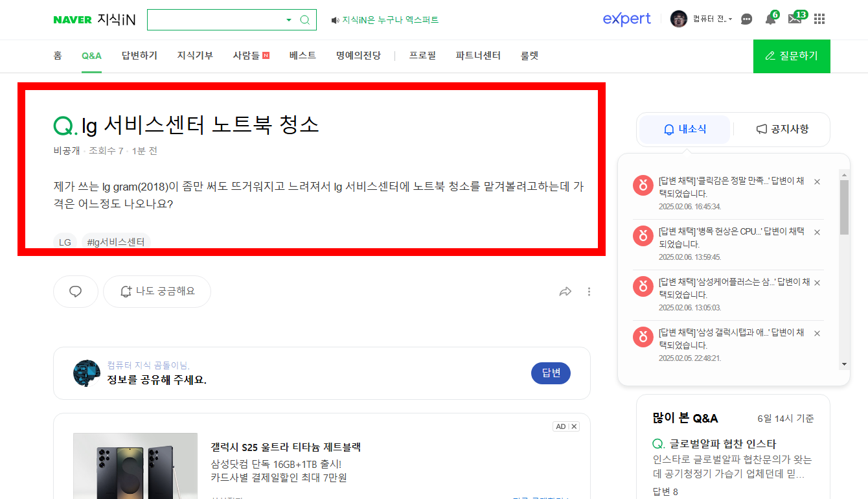Click the AD label badge

pos(561,426)
